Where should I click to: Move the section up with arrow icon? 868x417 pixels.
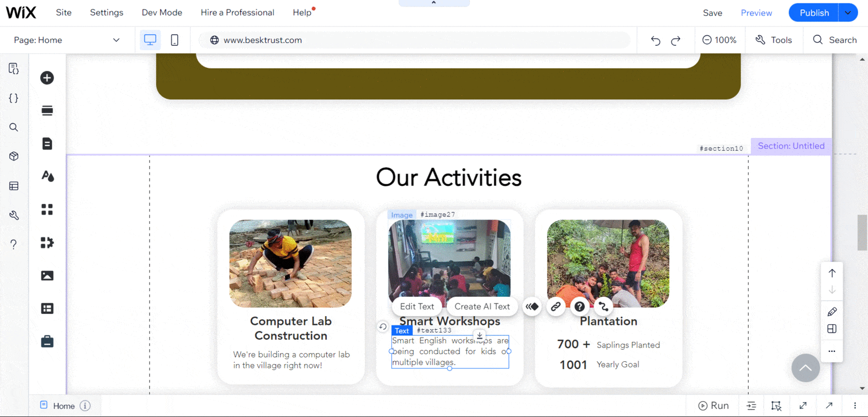click(x=832, y=273)
